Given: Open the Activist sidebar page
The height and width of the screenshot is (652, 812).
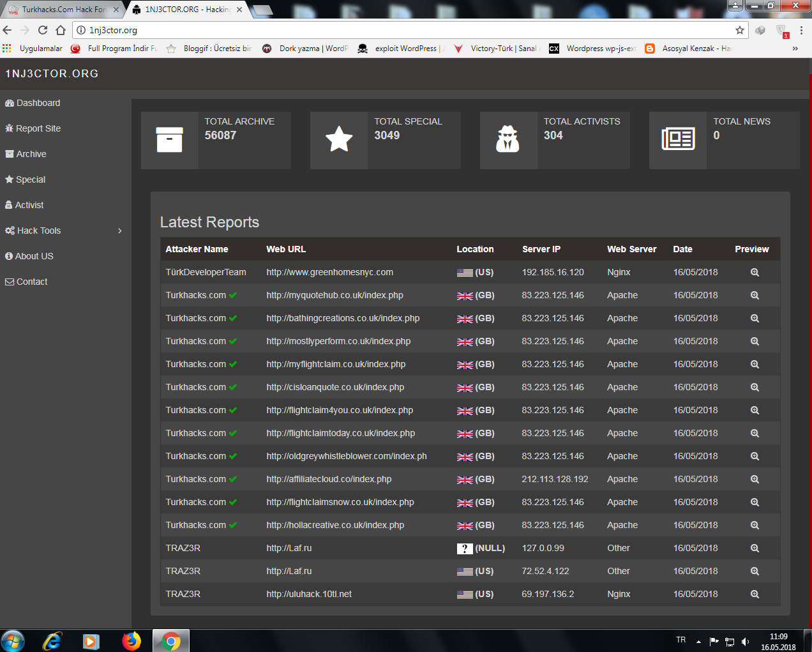Looking at the screenshot, I should 24,205.
